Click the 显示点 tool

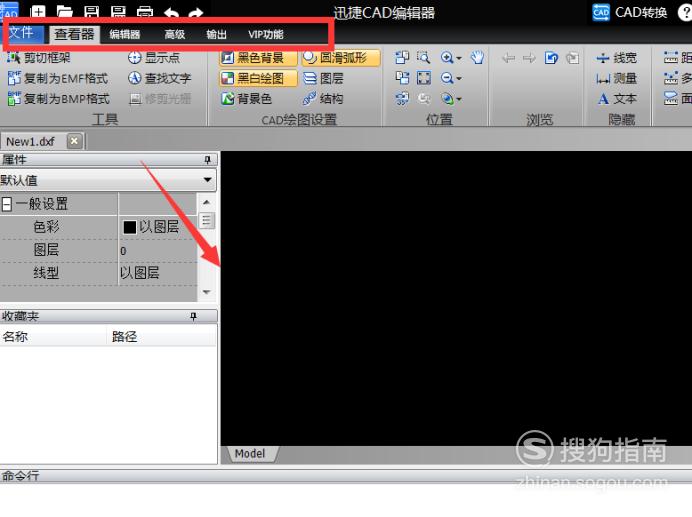(154, 57)
